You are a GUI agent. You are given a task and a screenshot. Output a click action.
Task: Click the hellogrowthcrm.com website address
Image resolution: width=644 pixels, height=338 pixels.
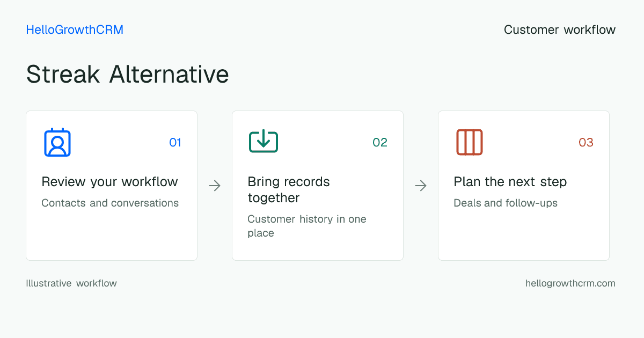pyautogui.click(x=570, y=283)
